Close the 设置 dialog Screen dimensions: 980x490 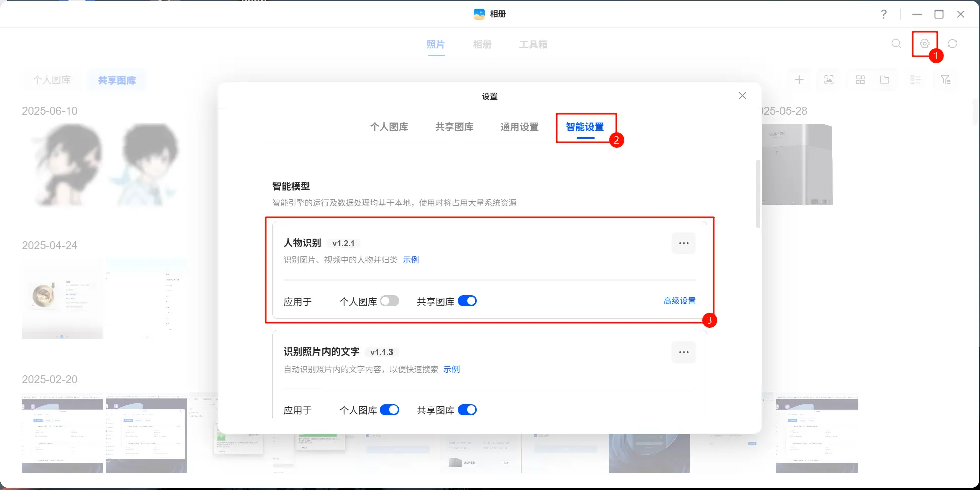coord(742,96)
